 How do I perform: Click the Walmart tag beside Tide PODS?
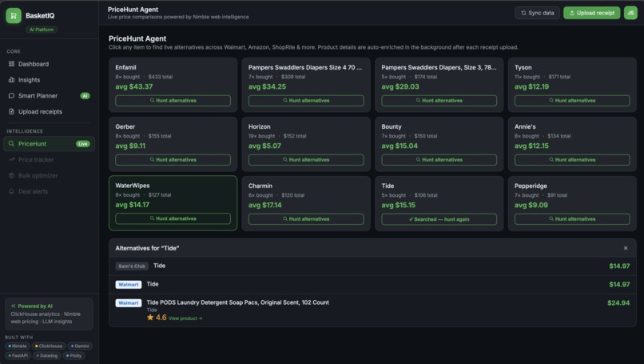pyautogui.click(x=129, y=303)
